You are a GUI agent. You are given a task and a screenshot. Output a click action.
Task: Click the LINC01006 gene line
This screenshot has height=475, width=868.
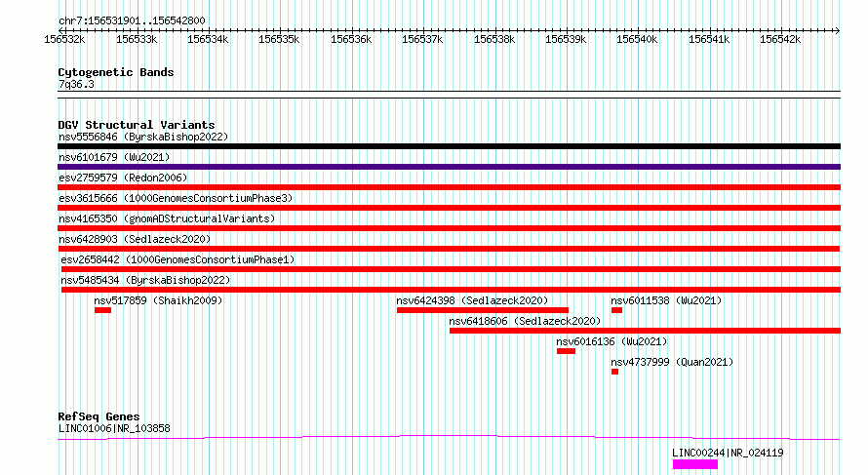point(449,438)
